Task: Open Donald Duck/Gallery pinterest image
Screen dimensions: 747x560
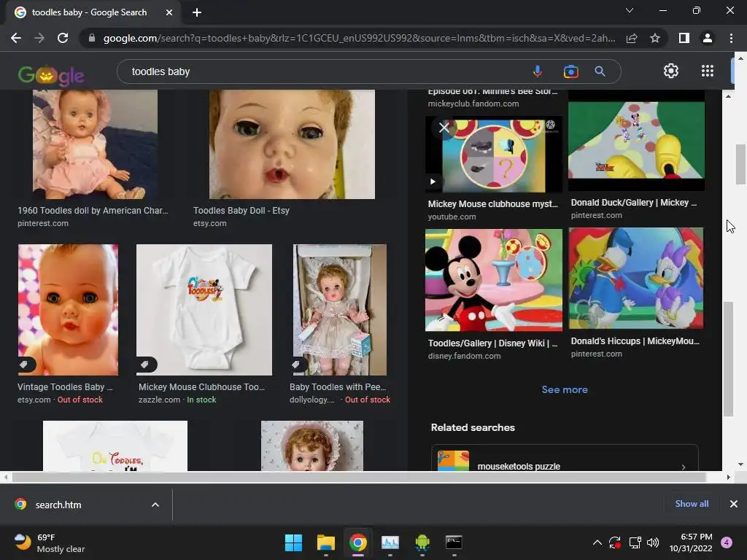Action: pyautogui.click(x=636, y=140)
